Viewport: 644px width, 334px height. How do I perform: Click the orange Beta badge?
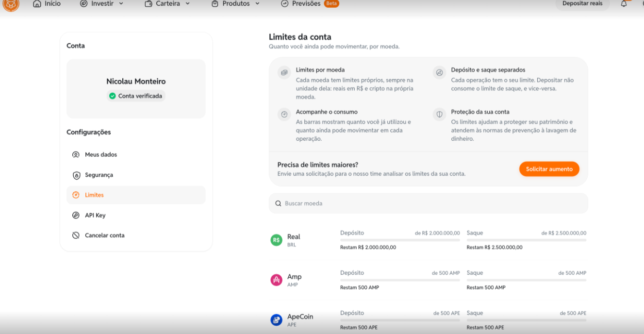pos(331,3)
